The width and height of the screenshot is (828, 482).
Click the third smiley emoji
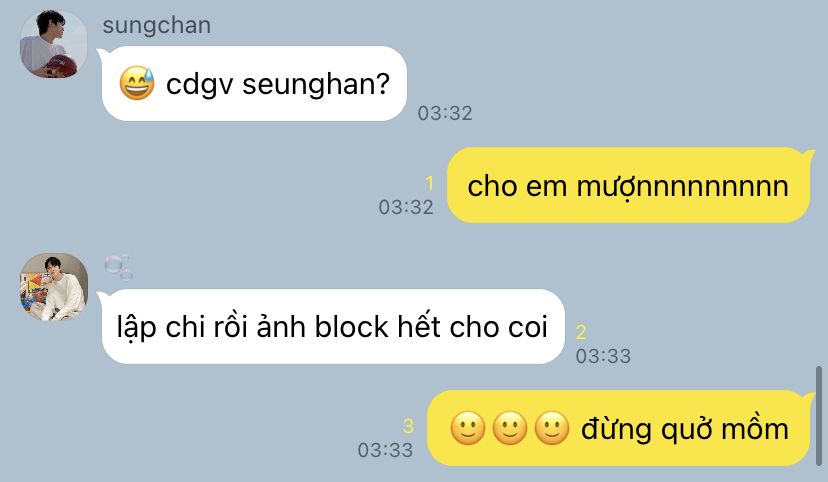coord(552,428)
